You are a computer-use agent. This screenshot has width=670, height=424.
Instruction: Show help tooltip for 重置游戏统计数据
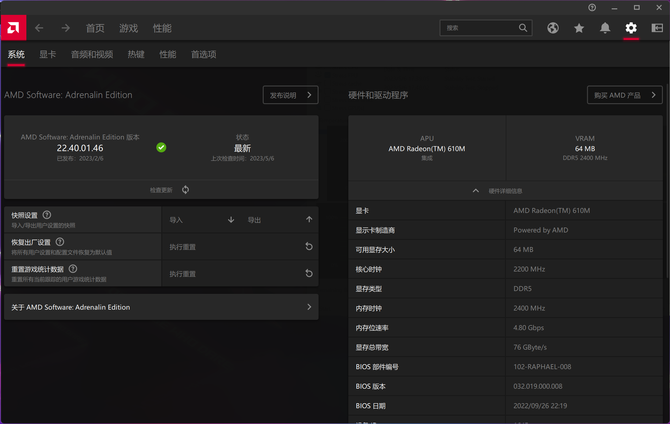tap(73, 269)
